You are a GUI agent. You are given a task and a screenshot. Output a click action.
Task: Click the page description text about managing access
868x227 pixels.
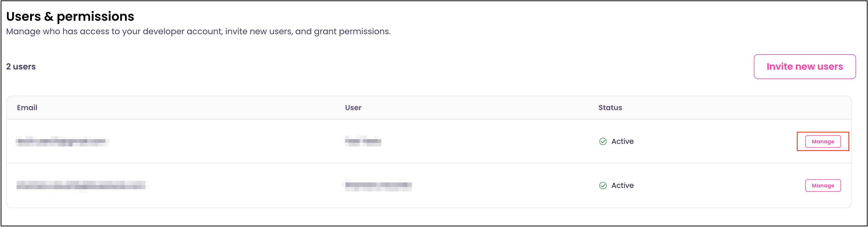pos(198,31)
